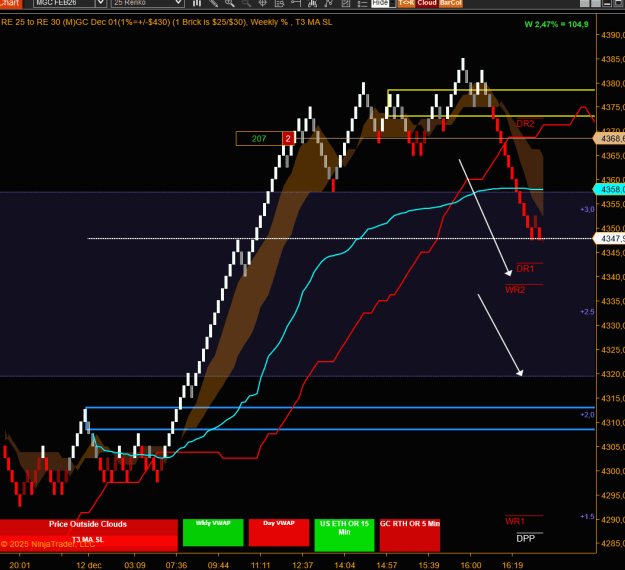
Task: Click the 4385,0 price scale label
Action: tap(613, 59)
